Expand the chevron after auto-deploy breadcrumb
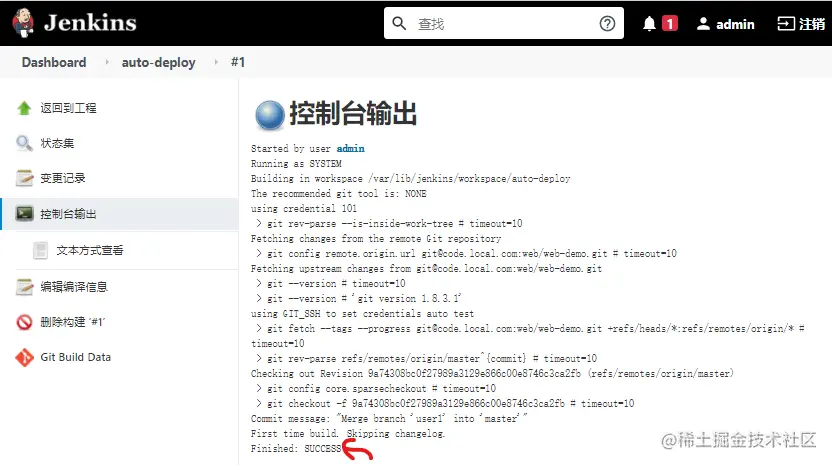Screen dimensions: 832x465 point(215,62)
